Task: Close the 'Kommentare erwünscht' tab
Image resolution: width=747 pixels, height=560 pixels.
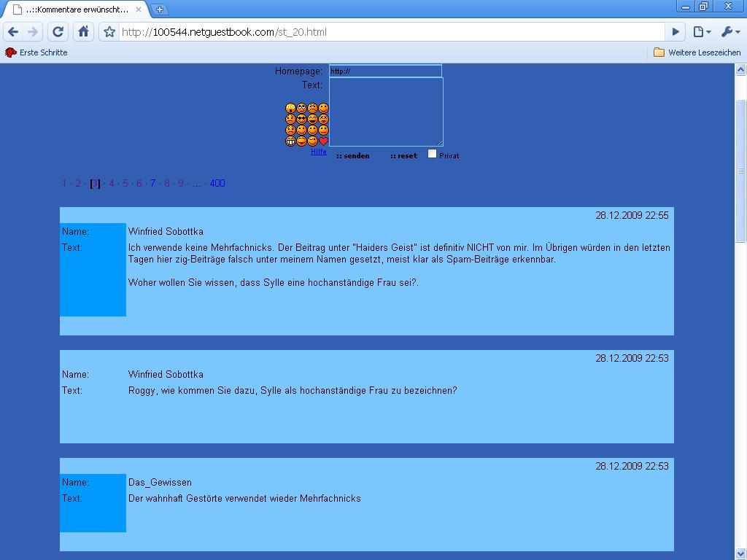Action: pos(138,9)
